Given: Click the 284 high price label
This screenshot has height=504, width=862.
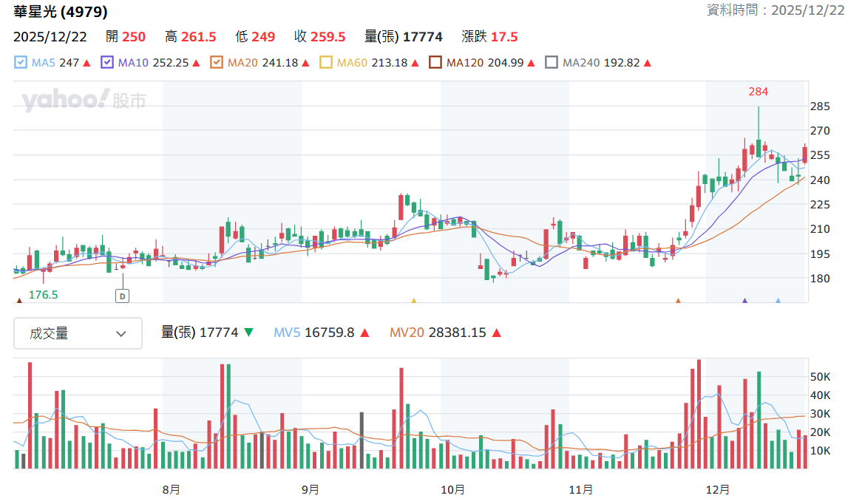Looking at the screenshot, I should click(758, 92).
